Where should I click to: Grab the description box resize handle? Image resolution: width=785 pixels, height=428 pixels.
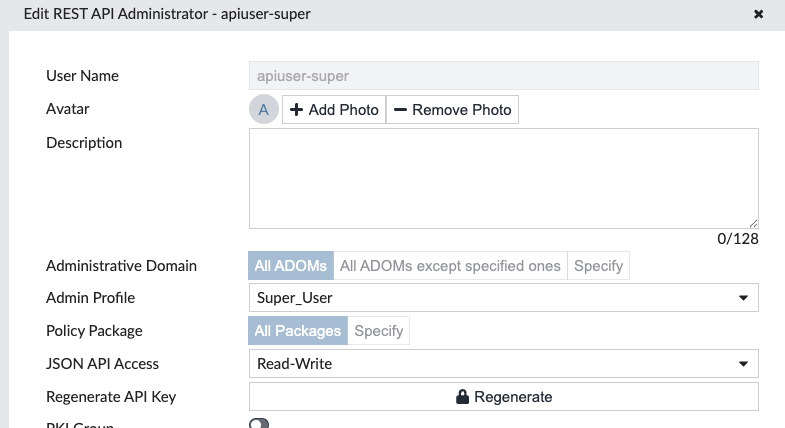point(753,224)
